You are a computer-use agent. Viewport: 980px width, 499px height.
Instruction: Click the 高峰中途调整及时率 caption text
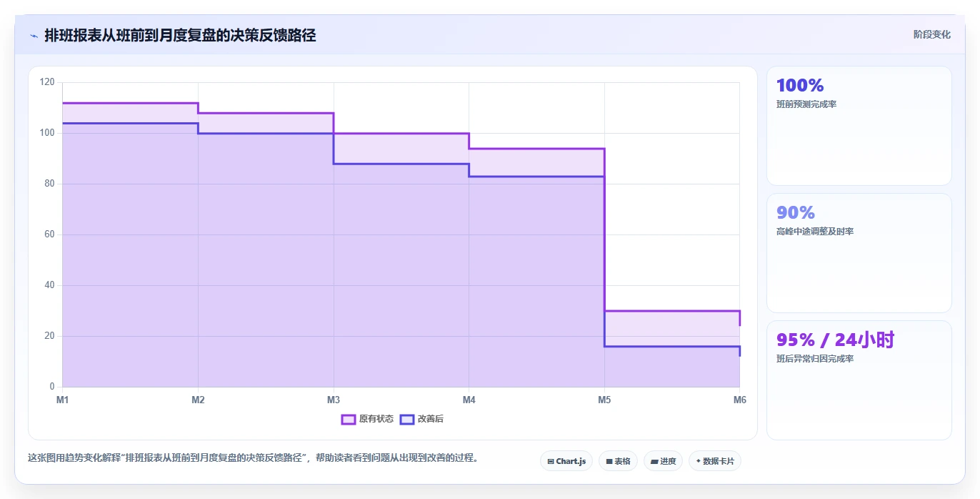[815, 232]
